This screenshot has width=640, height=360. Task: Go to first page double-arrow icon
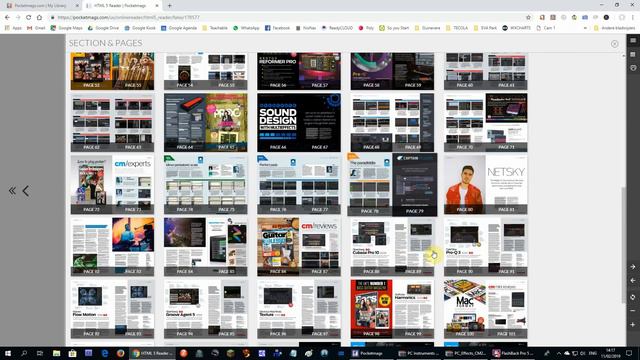coord(12,191)
